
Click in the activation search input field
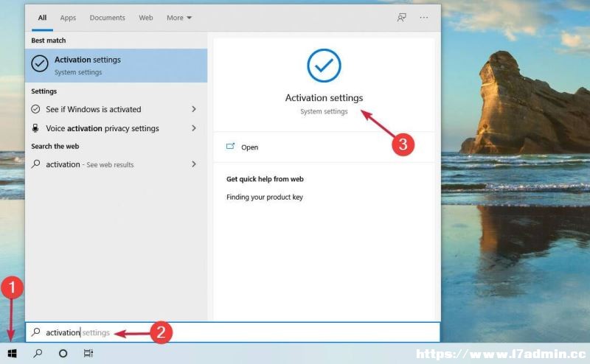(232, 332)
